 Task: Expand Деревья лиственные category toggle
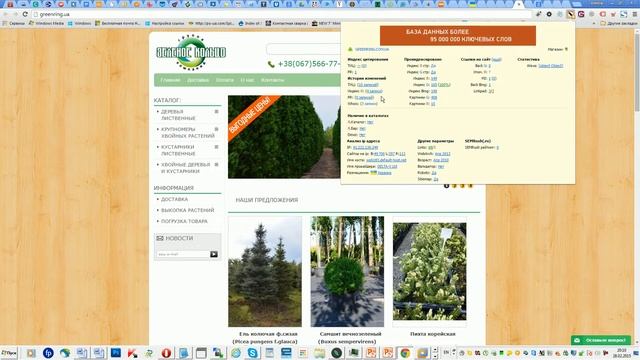pyautogui.click(x=217, y=111)
